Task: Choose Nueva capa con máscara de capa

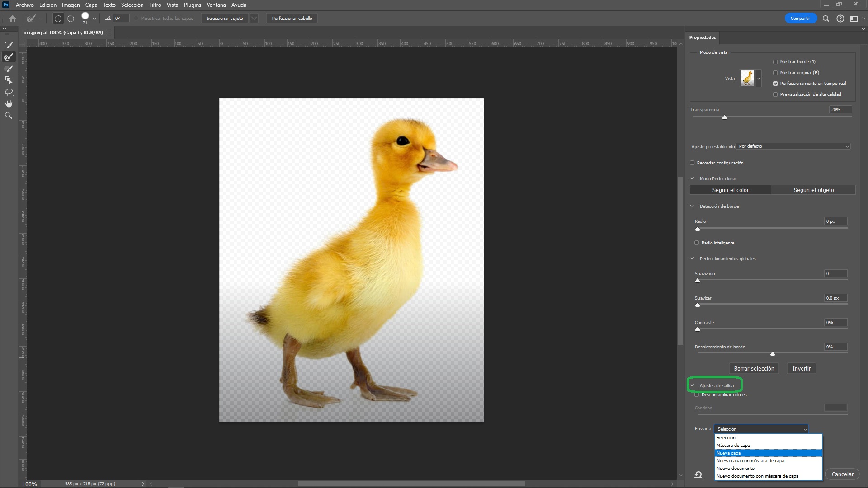Action: pos(768,461)
